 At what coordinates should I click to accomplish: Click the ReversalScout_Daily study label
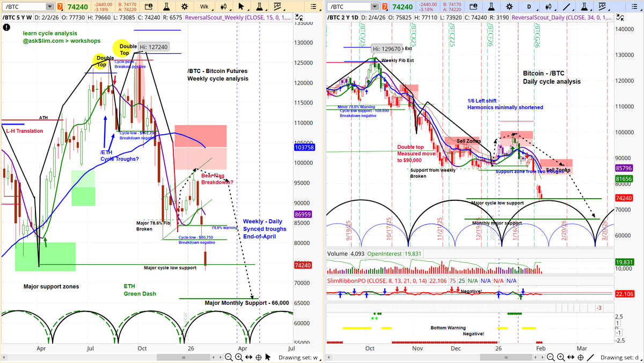coord(562,18)
